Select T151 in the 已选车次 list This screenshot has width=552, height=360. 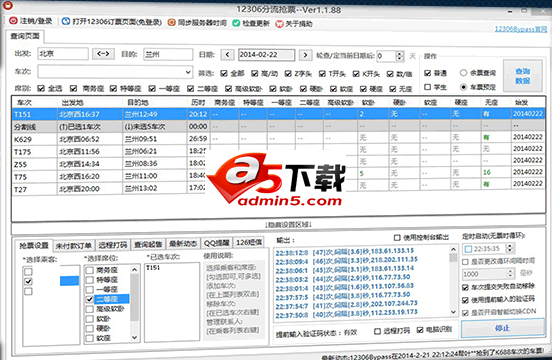click(x=153, y=268)
